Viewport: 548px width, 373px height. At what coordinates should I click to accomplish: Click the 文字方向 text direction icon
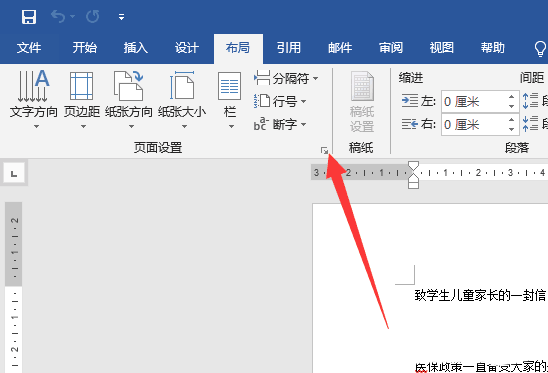34,86
